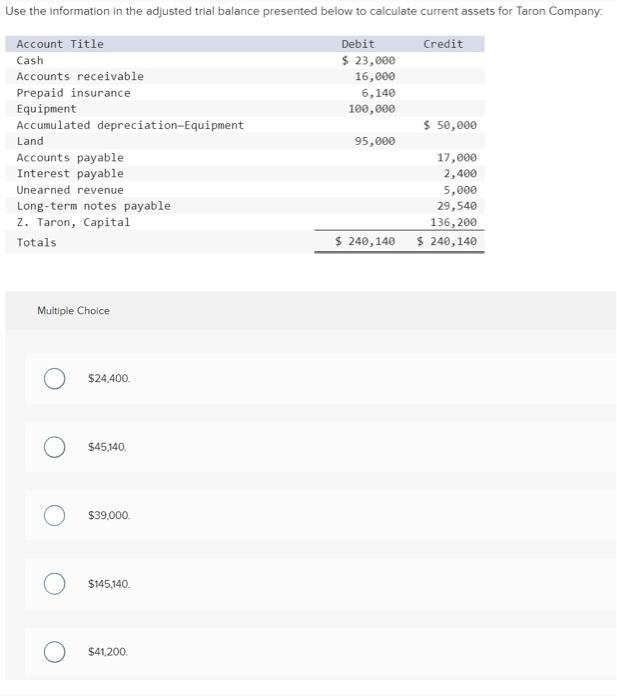Click the Cash account row label
This screenshot has height=700, width=617.
30,60
